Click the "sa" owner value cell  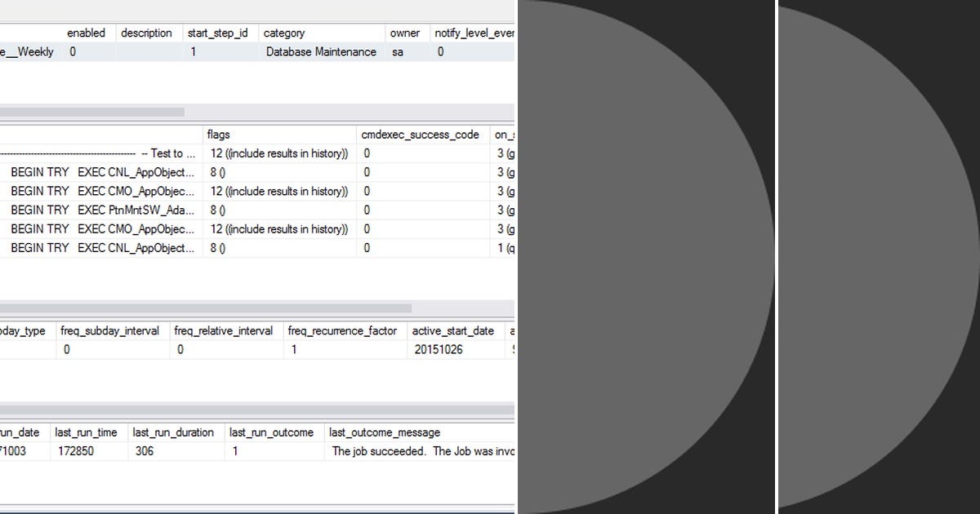(397, 51)
